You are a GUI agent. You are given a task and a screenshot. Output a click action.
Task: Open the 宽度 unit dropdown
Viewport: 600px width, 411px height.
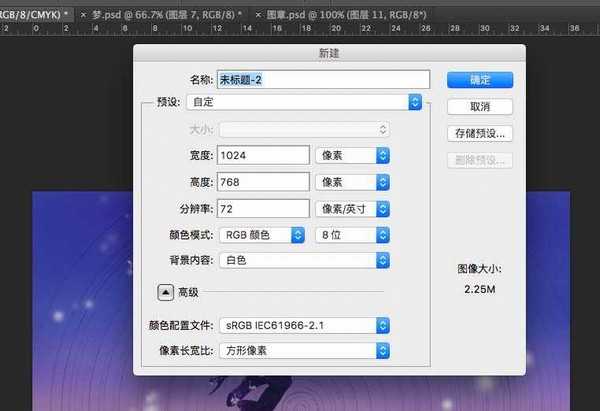coord(352,156)
